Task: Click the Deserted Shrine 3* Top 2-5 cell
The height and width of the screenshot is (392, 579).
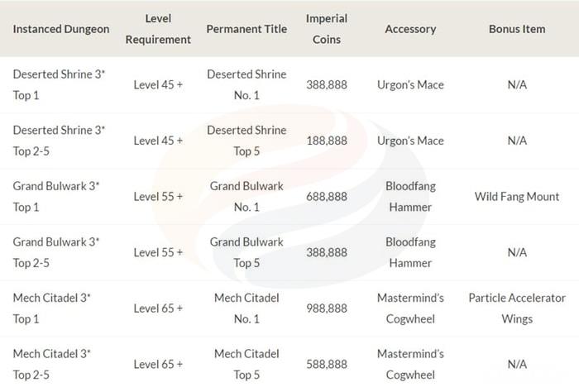Action: pos(59,141)
